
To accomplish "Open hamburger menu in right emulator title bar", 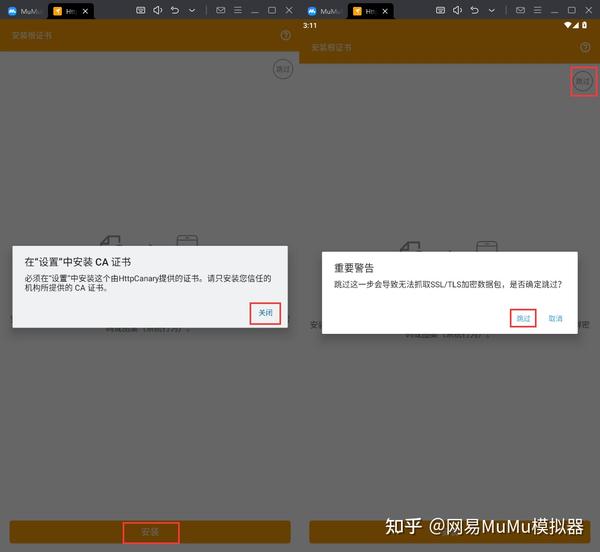I will [x=538, y=10].
